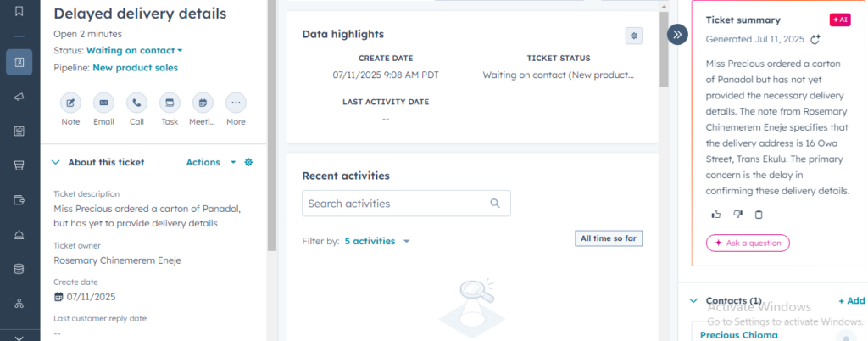Open the Commerce storefront sidebar icon
The image size is (868, 341).
pos(19,165)
